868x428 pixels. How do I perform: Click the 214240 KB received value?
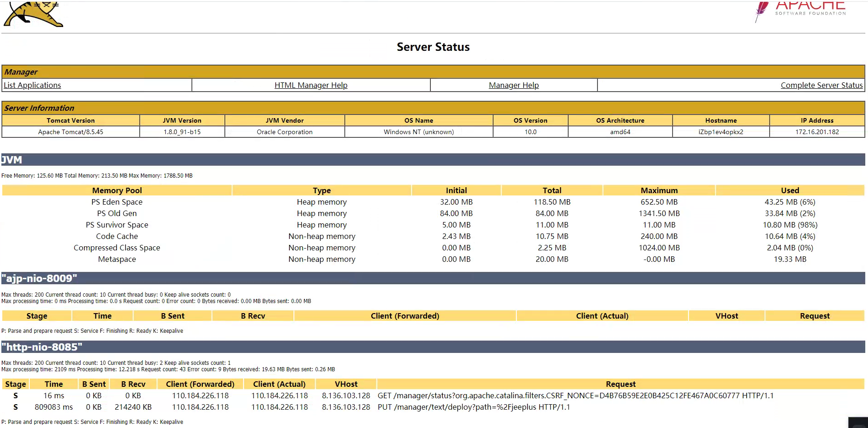[x=133, y=407]
